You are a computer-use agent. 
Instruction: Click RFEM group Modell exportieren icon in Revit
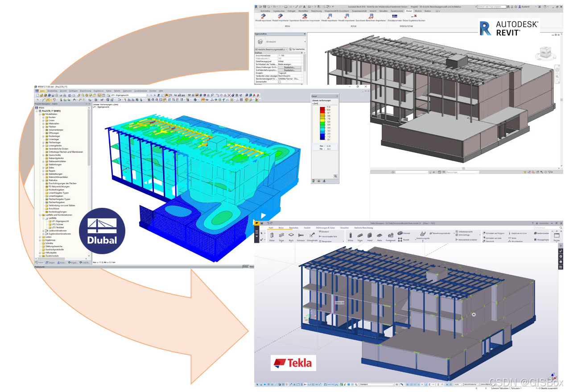[263, 16]
